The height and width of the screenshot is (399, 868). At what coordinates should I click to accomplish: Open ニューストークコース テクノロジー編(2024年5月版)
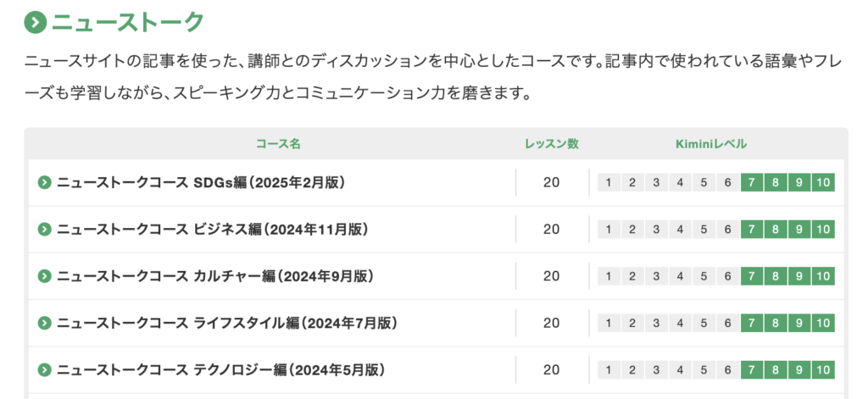pos(221,370)
